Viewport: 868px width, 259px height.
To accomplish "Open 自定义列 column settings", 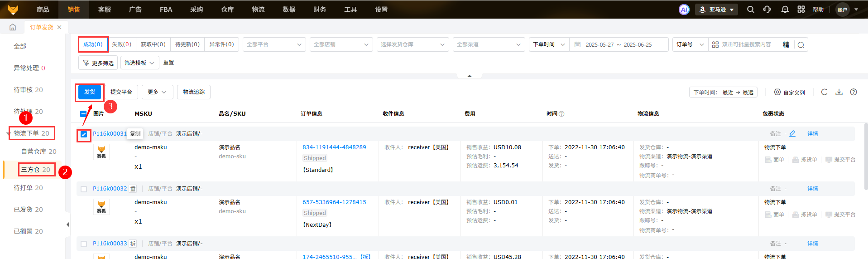I will point(790,92).
